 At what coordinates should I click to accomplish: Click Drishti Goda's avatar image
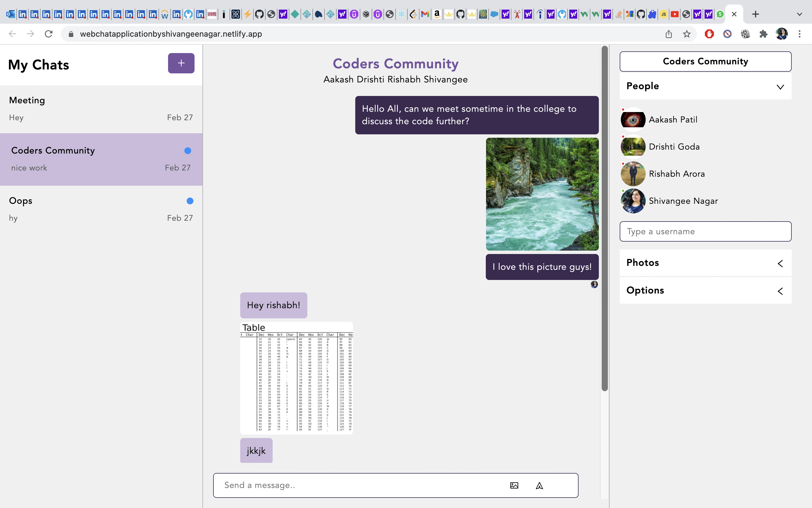633,147
